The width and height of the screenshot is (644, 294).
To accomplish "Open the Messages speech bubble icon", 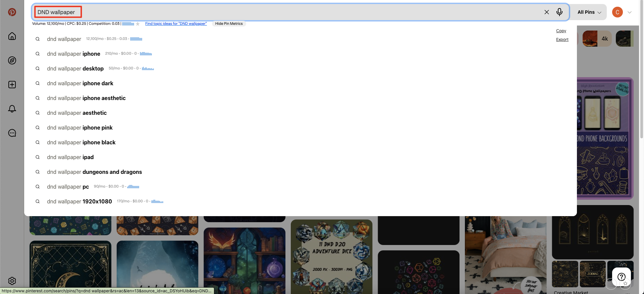I will pos(12,133).
